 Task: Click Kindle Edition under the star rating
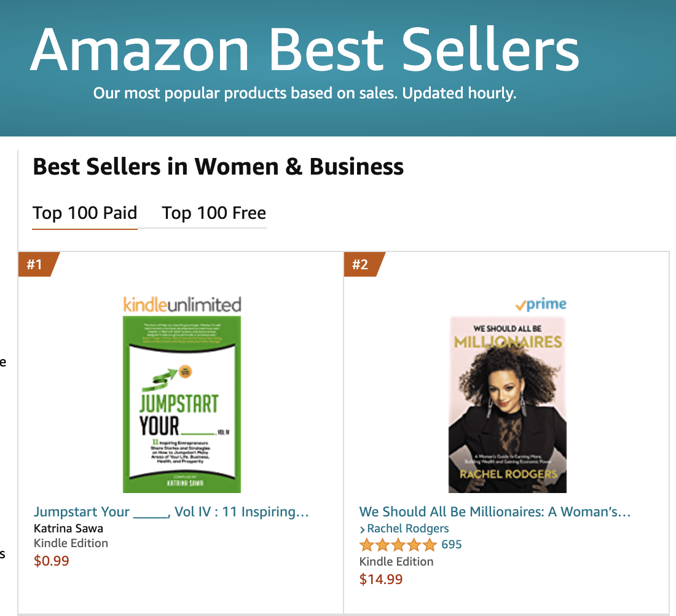pyautogui.click(x=396, y=562)
